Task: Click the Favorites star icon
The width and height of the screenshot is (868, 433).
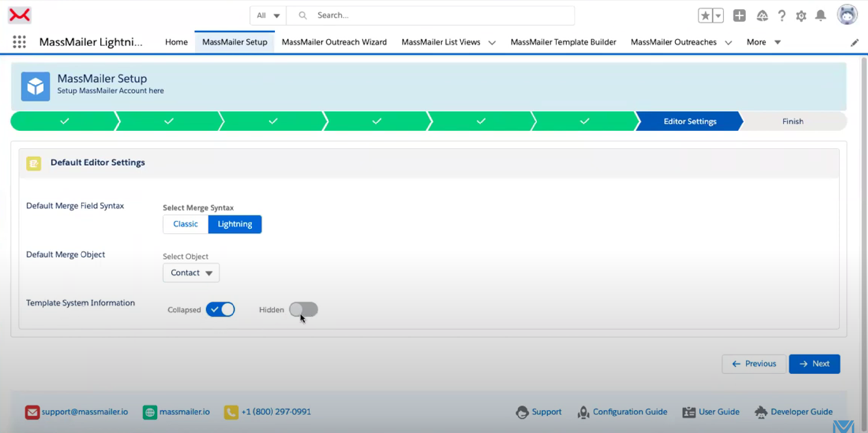Action: tap(705, 15)
